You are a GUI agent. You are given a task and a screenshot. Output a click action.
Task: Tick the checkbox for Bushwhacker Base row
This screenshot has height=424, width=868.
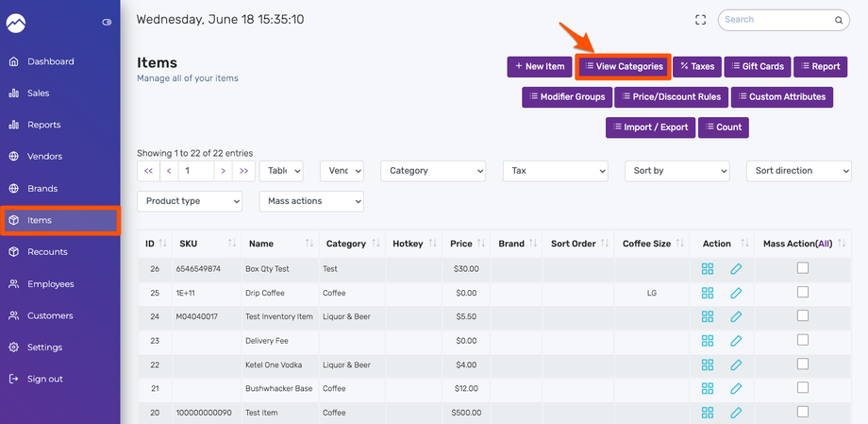(802, 388)
